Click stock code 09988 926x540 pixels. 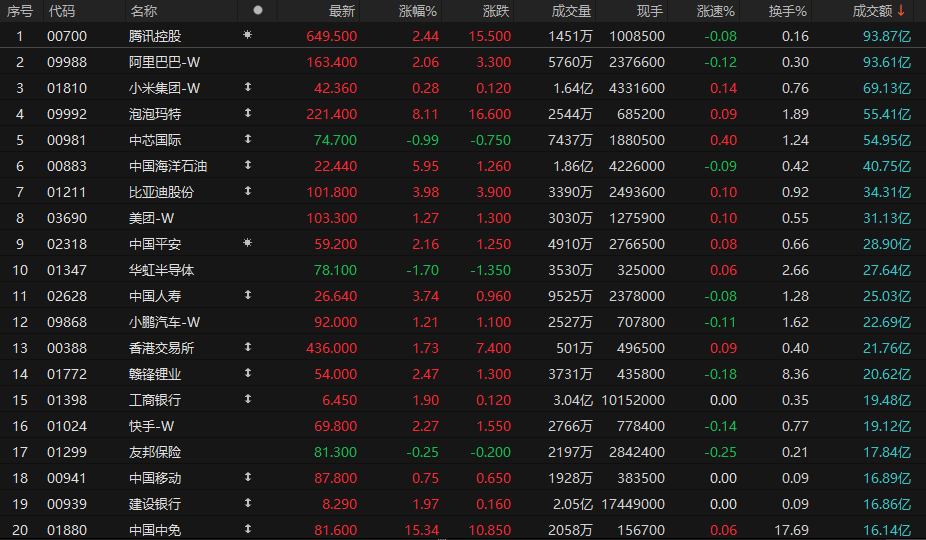67,62
